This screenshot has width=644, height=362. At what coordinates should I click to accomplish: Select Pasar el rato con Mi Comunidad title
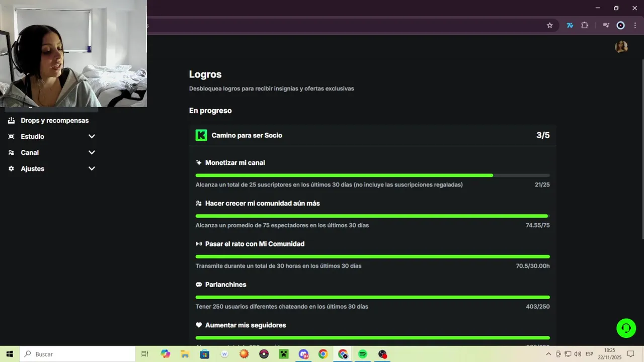[255, 244]
